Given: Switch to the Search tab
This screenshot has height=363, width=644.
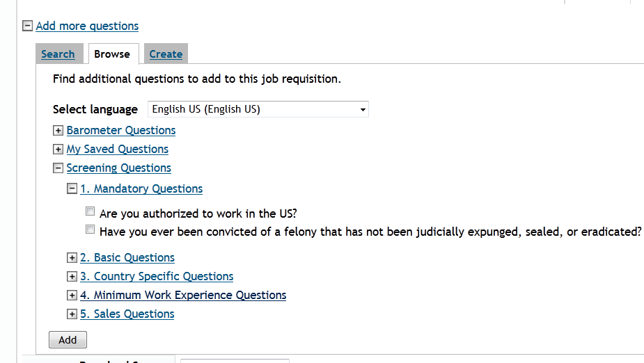Looking at the screenshot, I should coord(58,54).
